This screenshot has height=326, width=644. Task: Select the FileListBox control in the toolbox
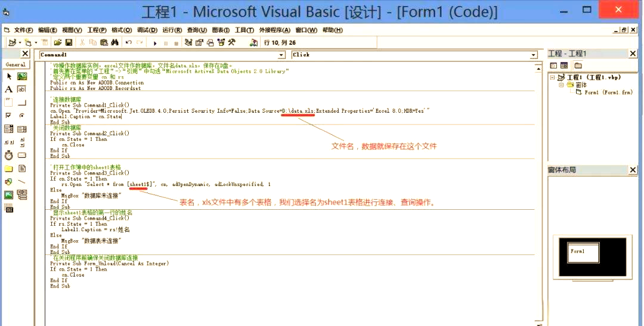[x=22, y=169]
